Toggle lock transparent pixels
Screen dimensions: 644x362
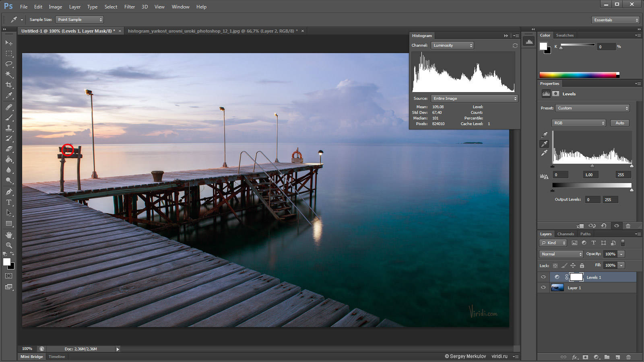coord(555,265)
